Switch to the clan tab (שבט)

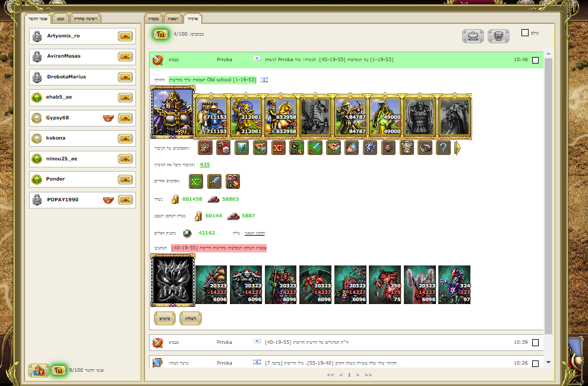(61, 19)
